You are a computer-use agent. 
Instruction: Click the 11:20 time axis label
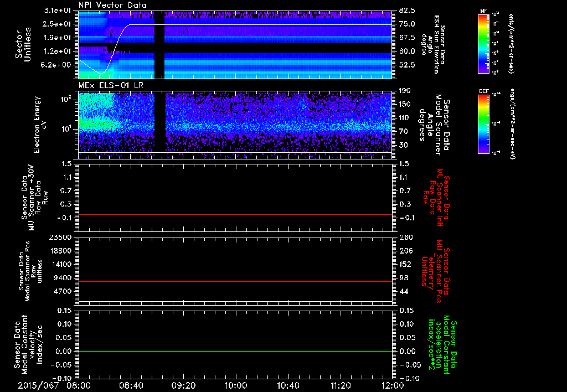341,385
